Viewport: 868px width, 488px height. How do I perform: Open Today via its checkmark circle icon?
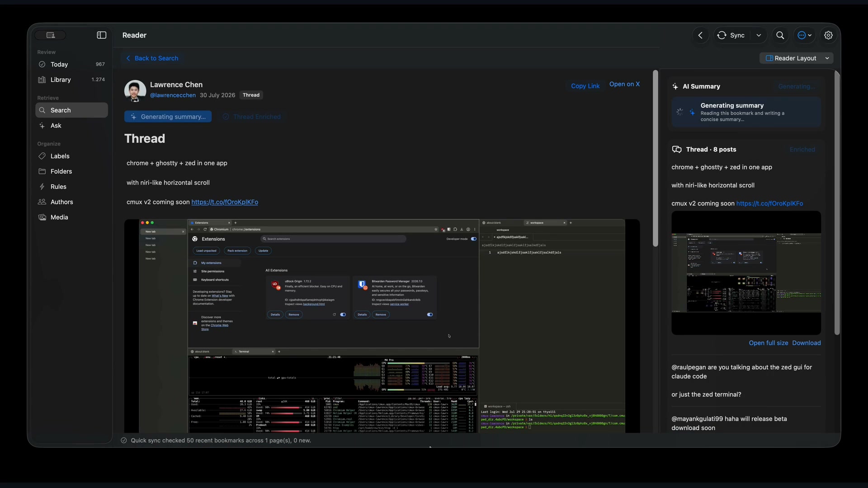pyautogui.click(x=42, y=65)
